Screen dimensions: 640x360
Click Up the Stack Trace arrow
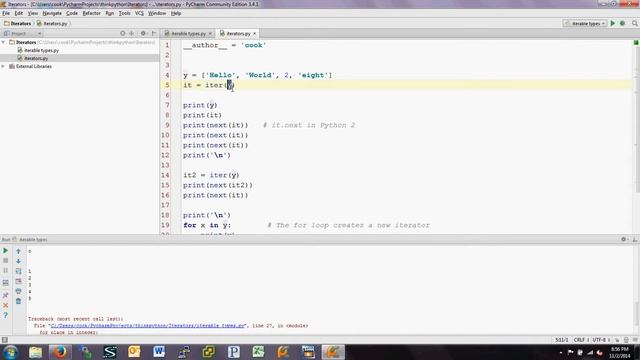(x=18, y=251)
